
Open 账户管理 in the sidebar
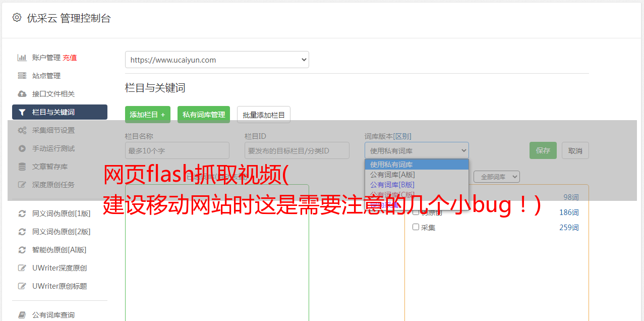(x=46, y=58)
